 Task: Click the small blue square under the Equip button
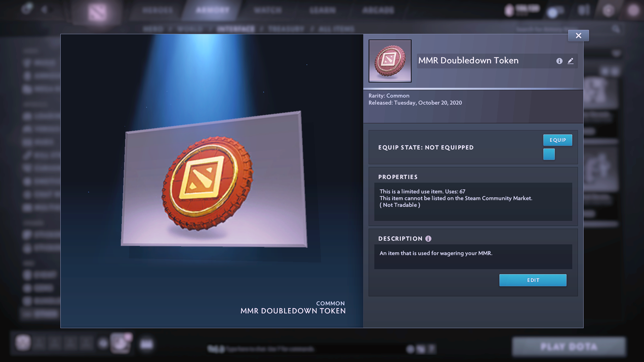[549, 154]
